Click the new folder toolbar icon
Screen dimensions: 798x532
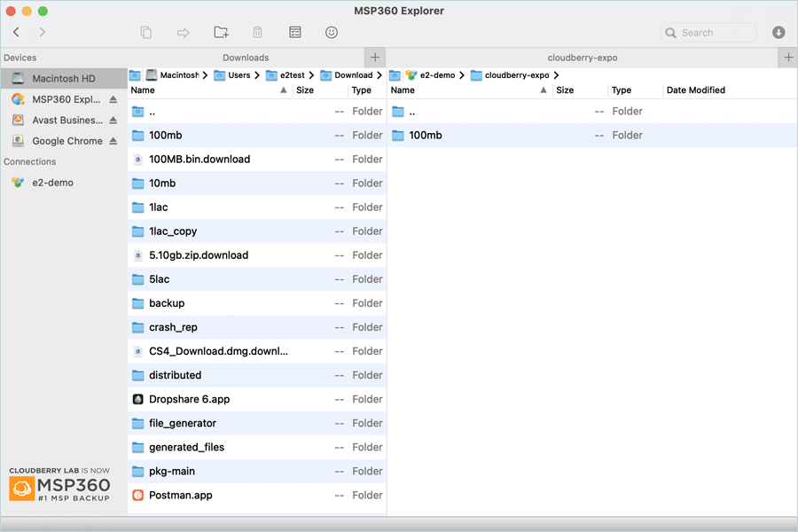(x=221, y=33)
